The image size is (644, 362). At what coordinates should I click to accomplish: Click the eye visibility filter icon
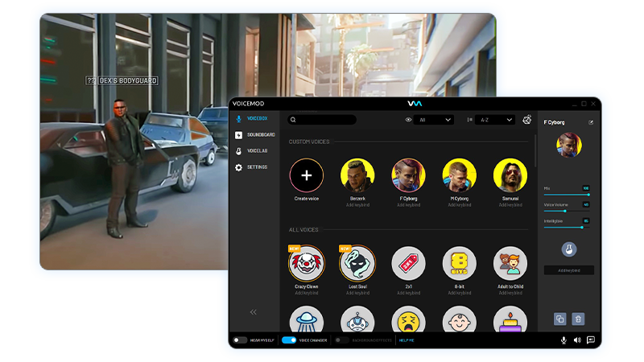click(408, 120)
